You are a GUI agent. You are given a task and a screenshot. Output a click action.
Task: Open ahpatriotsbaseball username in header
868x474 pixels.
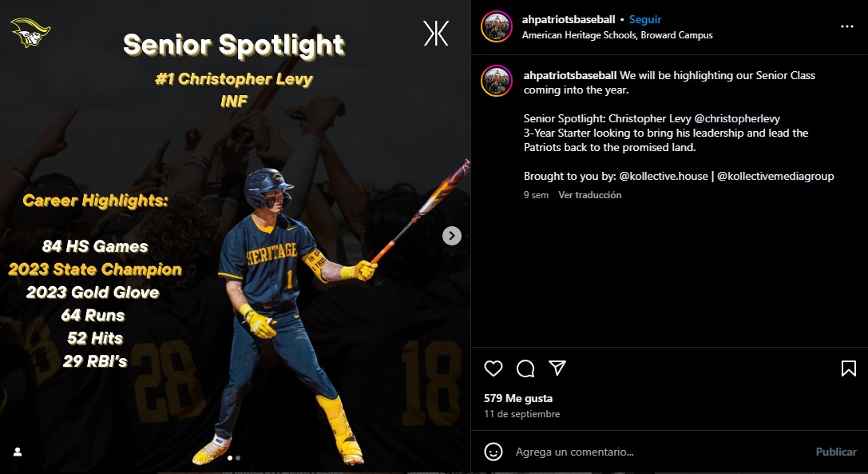(569, 19)
